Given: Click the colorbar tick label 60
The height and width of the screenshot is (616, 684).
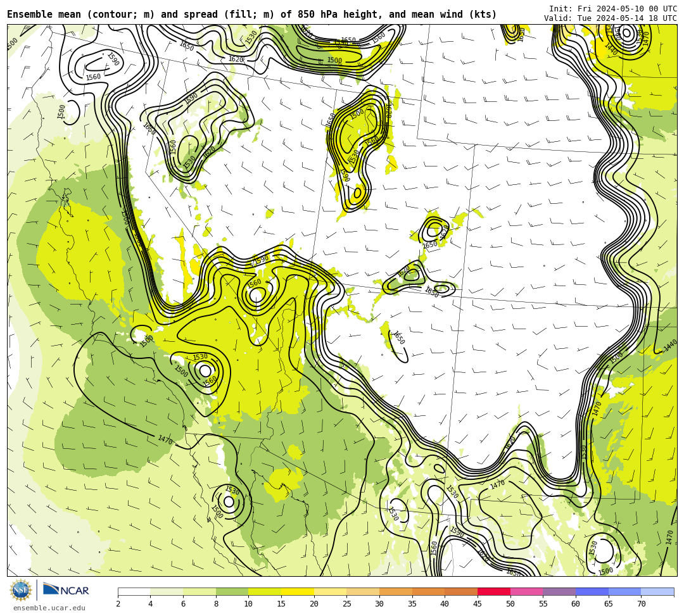Looking at the screenshot, I should pyautogui.click(x=576, y=604).
